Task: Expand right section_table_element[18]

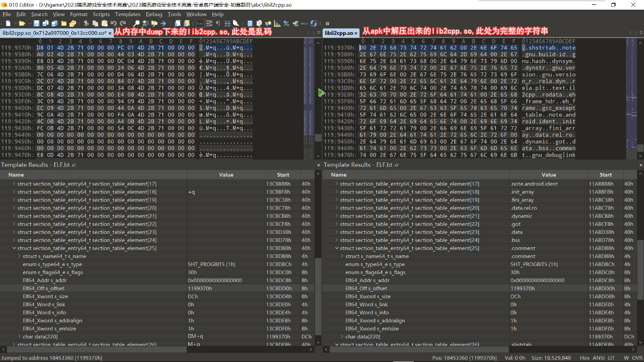Action: click(336, 191)
